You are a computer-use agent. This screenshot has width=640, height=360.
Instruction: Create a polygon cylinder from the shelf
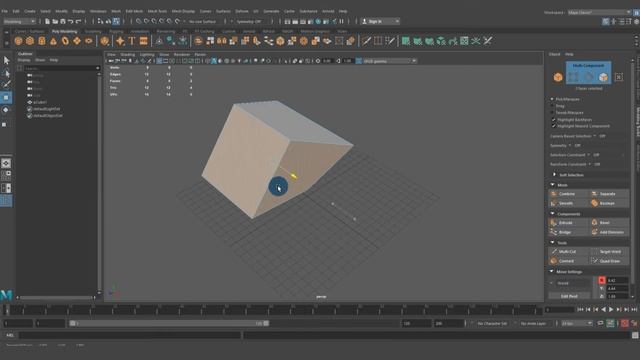pos(42,41)
